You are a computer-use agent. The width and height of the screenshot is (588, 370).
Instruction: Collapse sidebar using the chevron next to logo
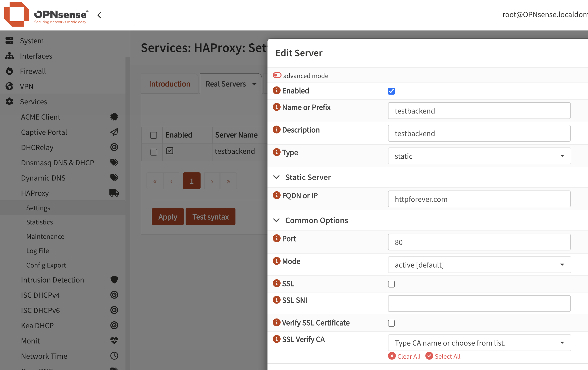(99, 15)
